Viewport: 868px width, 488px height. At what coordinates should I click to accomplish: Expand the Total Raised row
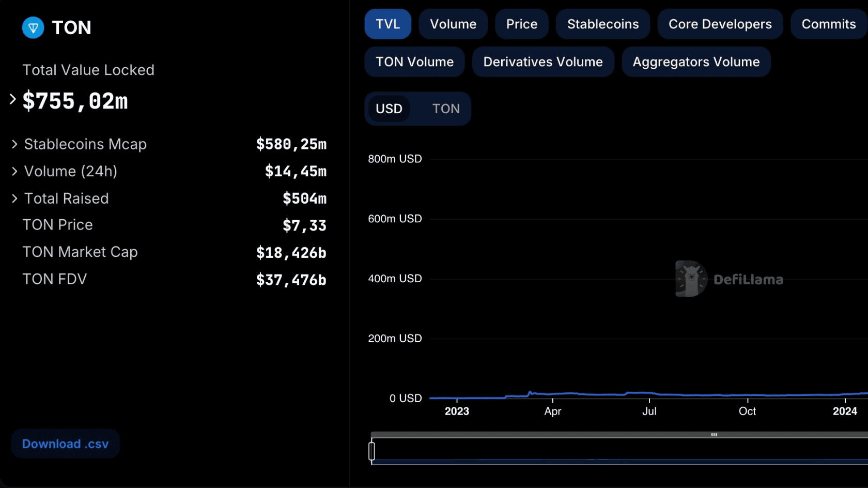[x=14, y=199]
